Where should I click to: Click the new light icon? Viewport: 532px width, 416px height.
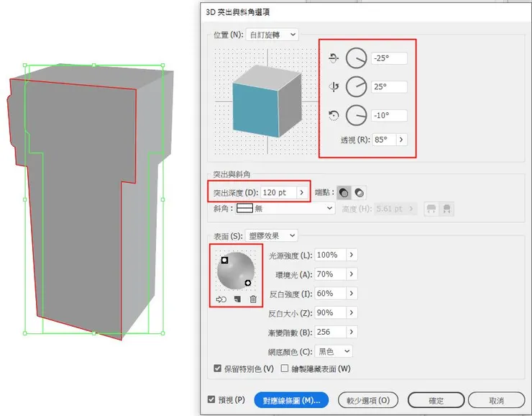[x=237, y=299]
